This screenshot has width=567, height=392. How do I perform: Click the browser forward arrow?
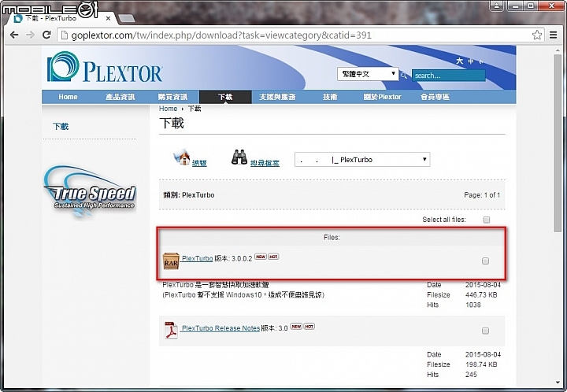click(31, 35)
